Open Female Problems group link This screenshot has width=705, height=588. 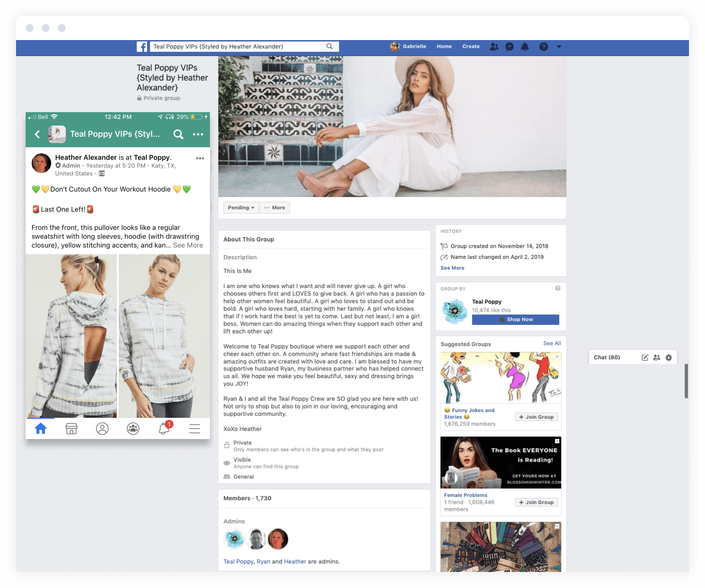(465, 495)
